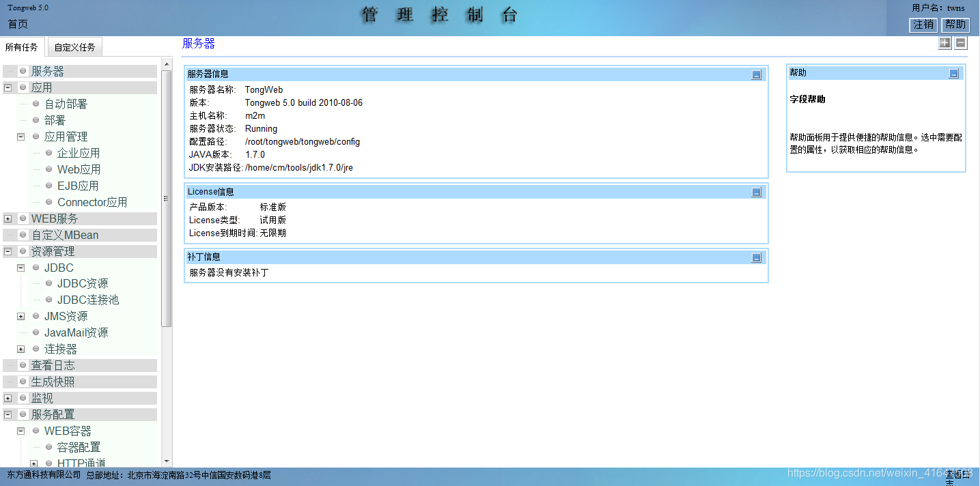
Task: Click the Tongweb 5.0 title text
Action: [x=28, y=8]
